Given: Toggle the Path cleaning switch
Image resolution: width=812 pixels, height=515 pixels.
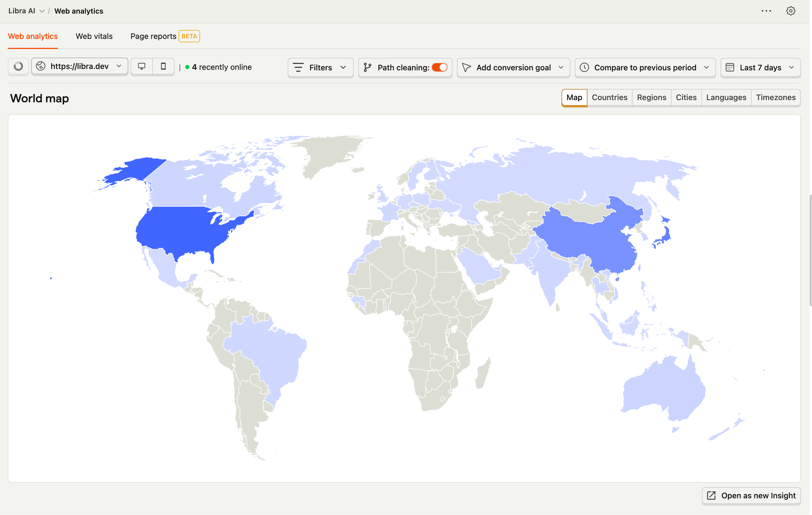Looking at the screenshot, I should (439, 67).
